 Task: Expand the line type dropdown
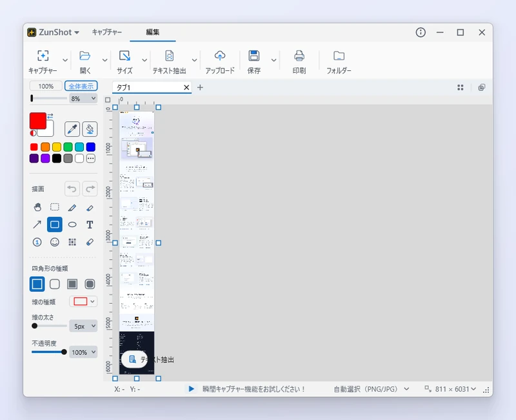coord(83,301)
